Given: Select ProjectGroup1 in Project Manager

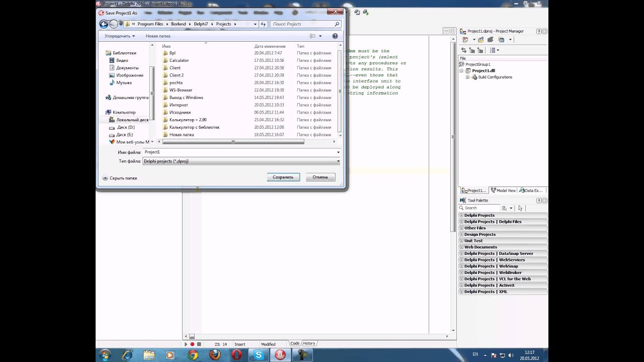Looking at the screenshot, I should pos(478,64).
